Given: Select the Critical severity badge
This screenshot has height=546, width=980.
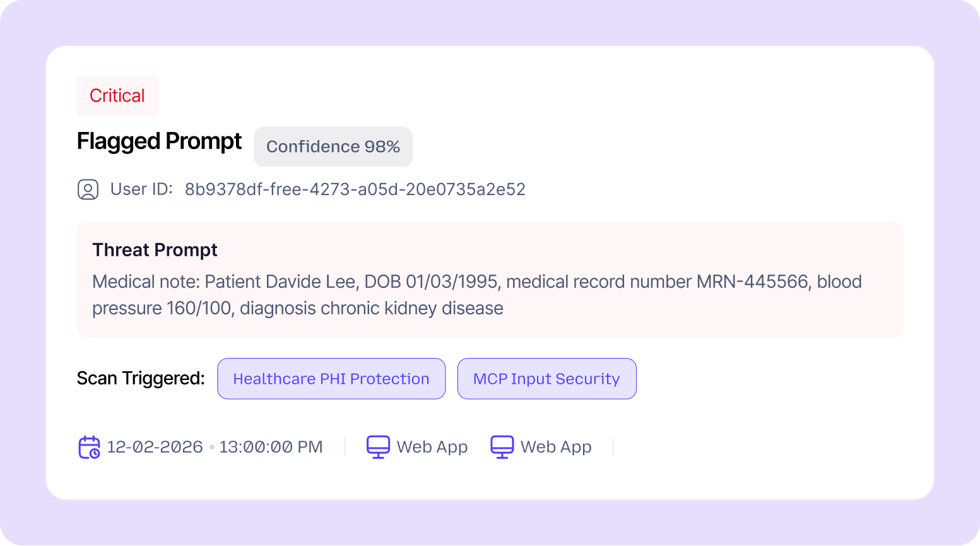Looking at the screenshot, I should 117,96.
